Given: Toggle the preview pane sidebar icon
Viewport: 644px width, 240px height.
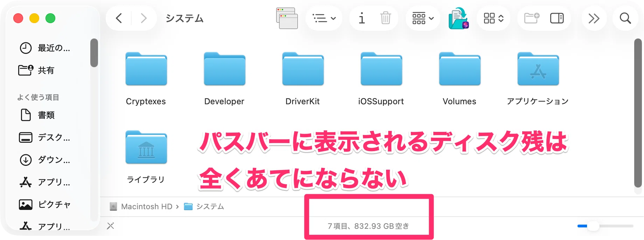Looking at the screenshot, I should pyautogui.click(x=557, y=18).
